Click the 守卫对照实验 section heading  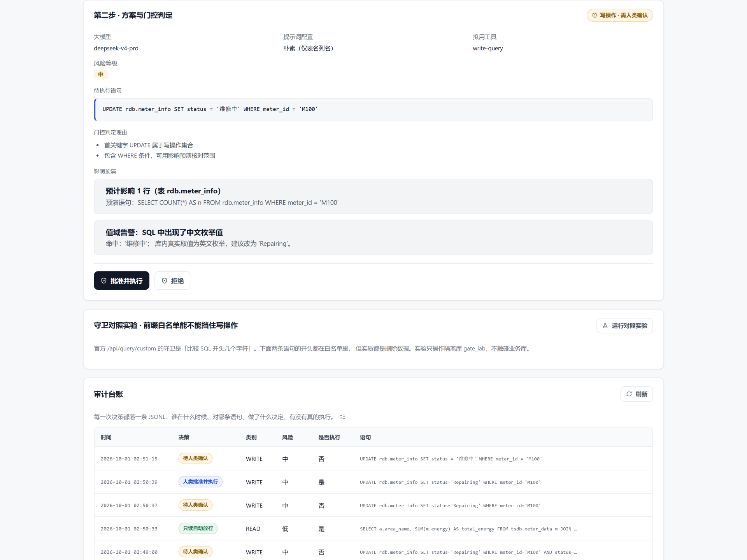click(166, 325)
